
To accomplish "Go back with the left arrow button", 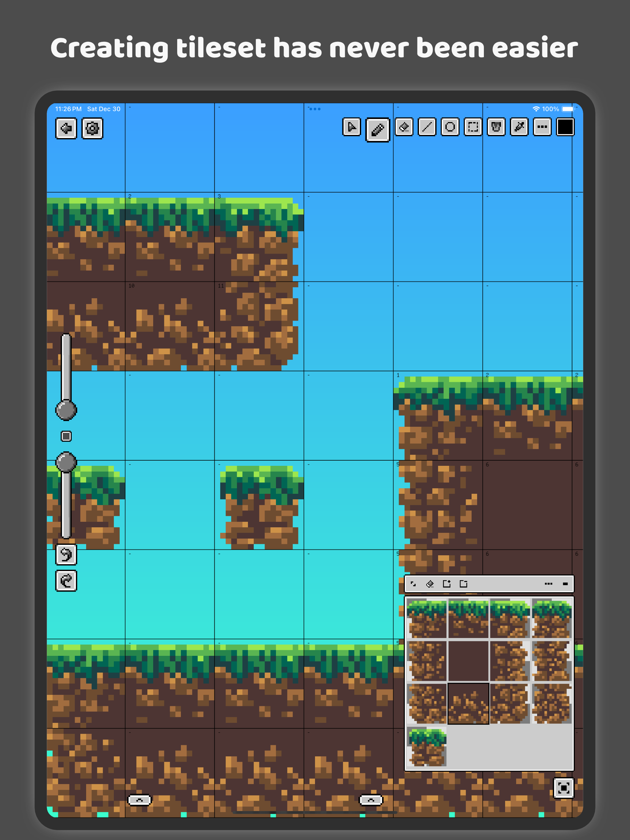I will pyautogui.click(x=66, y=128).
